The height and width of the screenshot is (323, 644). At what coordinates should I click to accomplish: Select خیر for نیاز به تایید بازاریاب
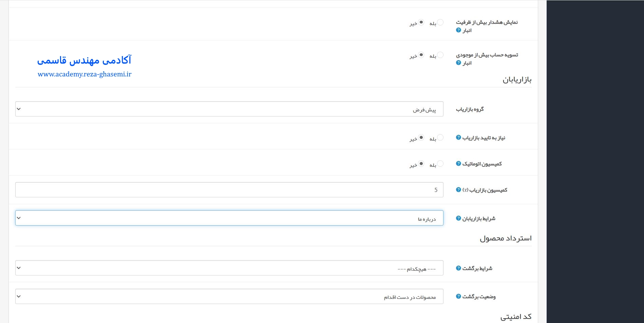421,138
